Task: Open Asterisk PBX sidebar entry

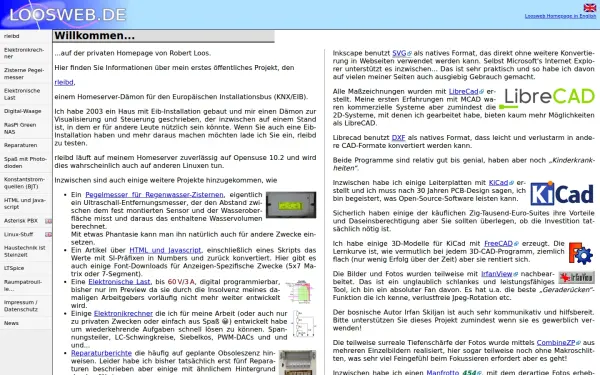Action: pos(21,221)
